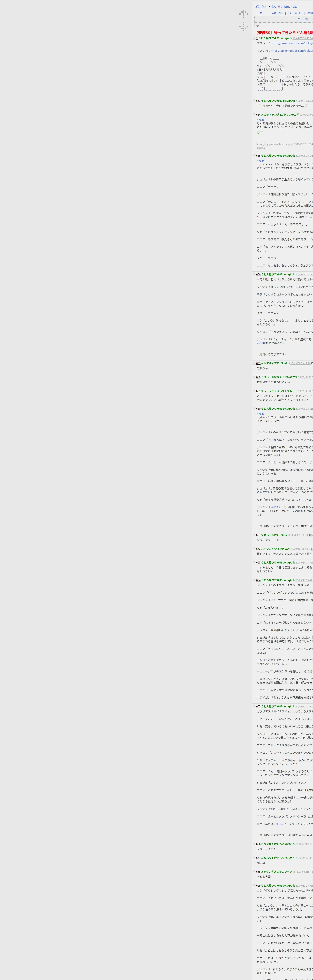The image size is (313, 980).
Task: Expand the triangle menu beside post 1
Action: click(254, 38)
